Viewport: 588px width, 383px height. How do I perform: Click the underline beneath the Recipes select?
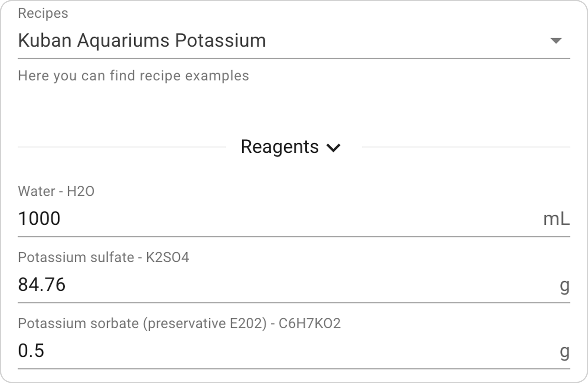(x=294, y=59)
